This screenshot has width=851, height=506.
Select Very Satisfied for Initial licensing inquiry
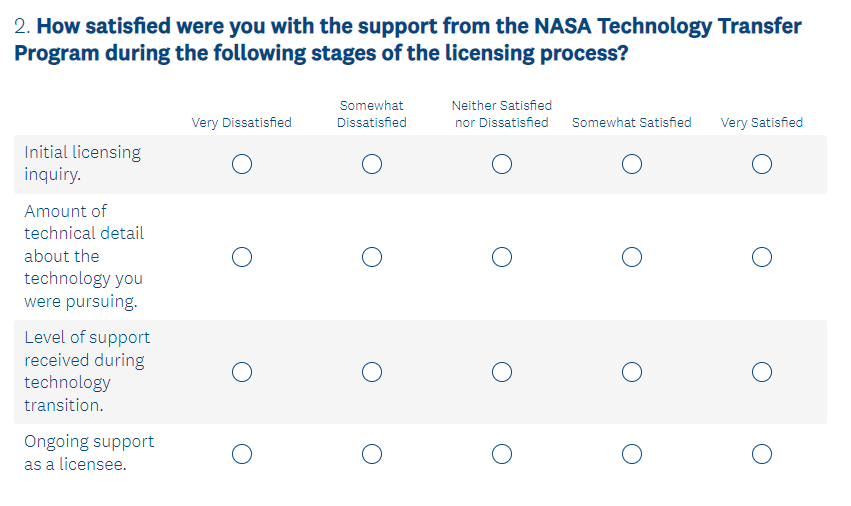point(762,164)
